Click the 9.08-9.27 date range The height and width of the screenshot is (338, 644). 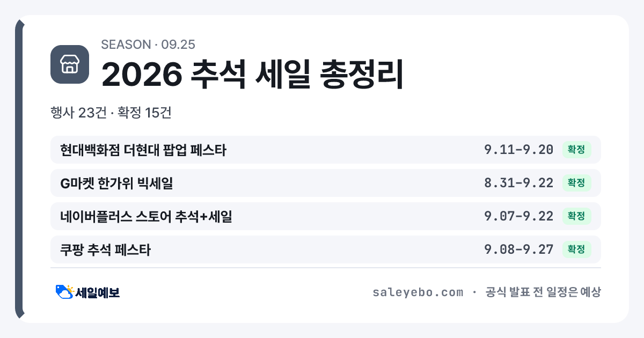519,249
